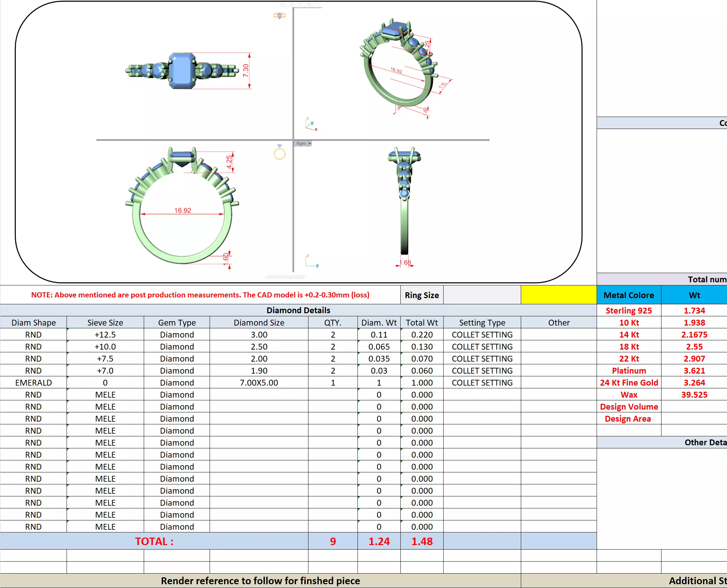Image resolution: width=727 pixels, height=588 pixels.
Task: Select the Platinum weight cell 3.621
Action: pos(694,371)
